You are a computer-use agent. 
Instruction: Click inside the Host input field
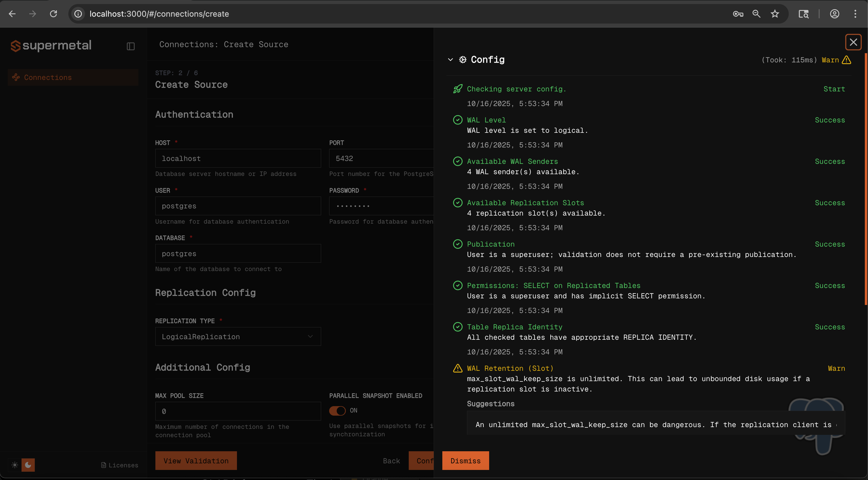[x=238, y=158]
